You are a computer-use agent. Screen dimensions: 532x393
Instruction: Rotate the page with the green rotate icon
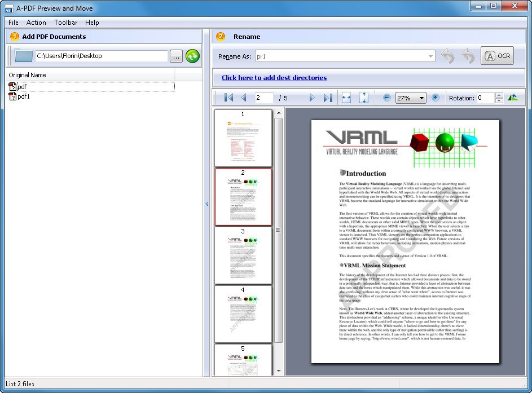point(512,97)
